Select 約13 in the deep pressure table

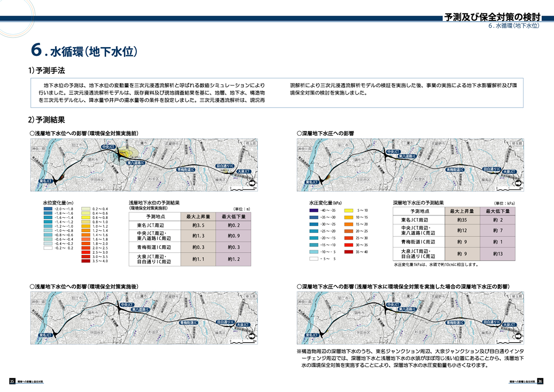(498, 253)
